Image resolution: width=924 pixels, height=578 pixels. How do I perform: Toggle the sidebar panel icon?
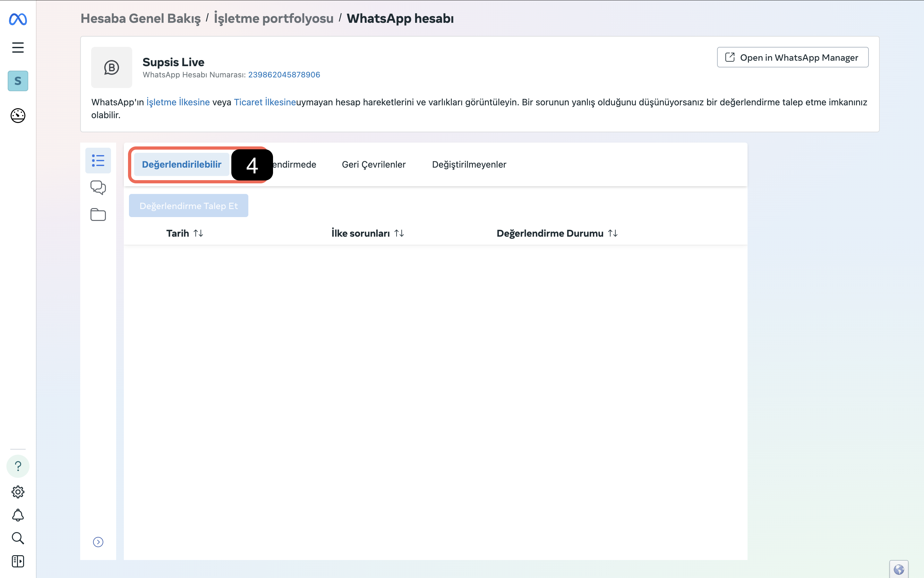pos(18,561)
